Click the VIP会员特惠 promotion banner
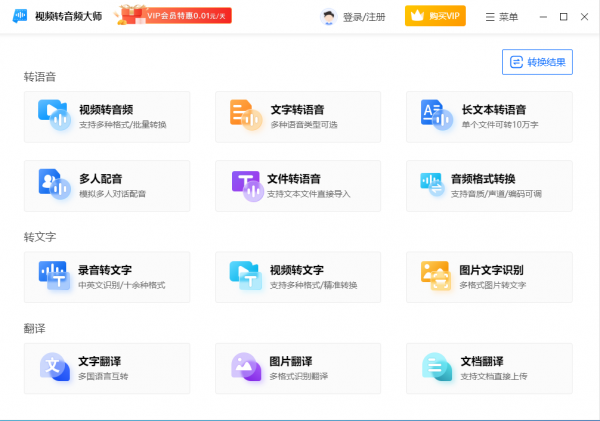The height and width of the screenshot is (421, 600). tap(174, 16)
